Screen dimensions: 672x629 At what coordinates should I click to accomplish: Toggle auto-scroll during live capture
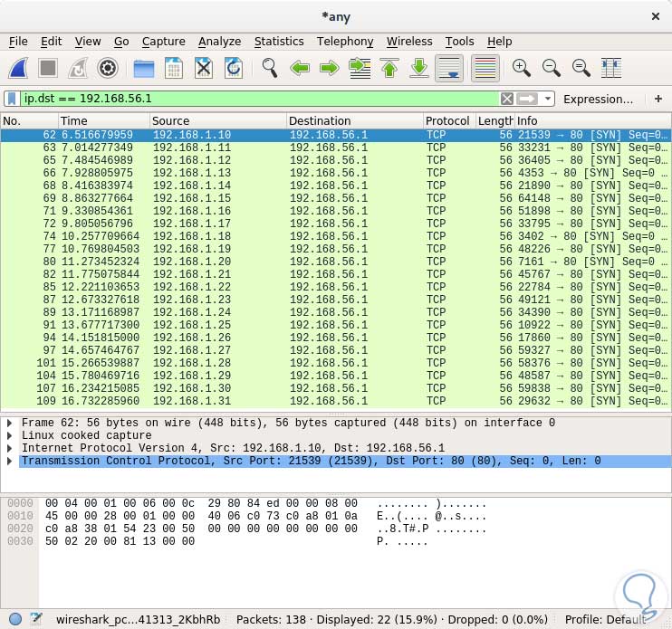[449, 68]
